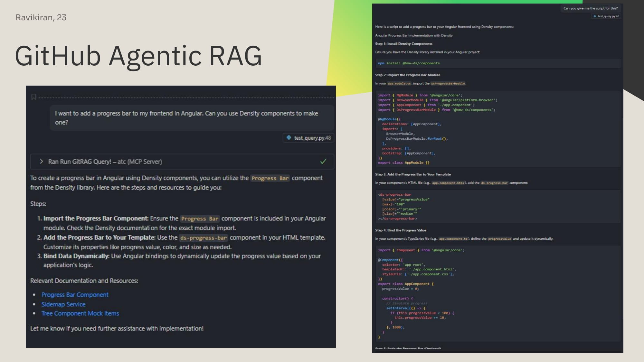Click the inline ds-progress-bar code in step 2
The height and width of the screenshot is (362, 644).
coord(204,238)
